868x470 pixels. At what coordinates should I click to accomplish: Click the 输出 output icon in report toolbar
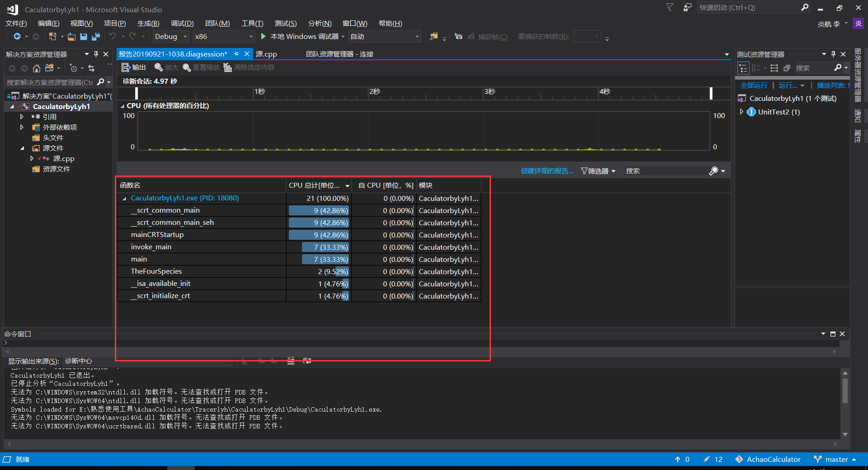pos(126,67)
